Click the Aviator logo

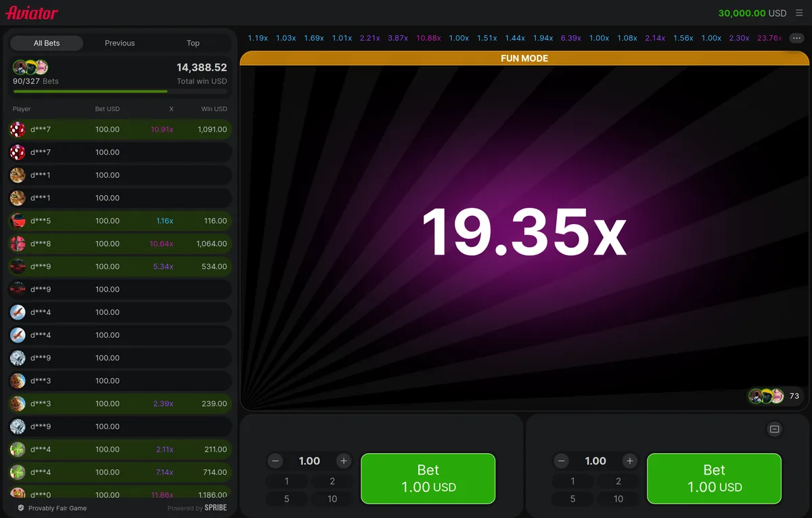click(32, 13)
